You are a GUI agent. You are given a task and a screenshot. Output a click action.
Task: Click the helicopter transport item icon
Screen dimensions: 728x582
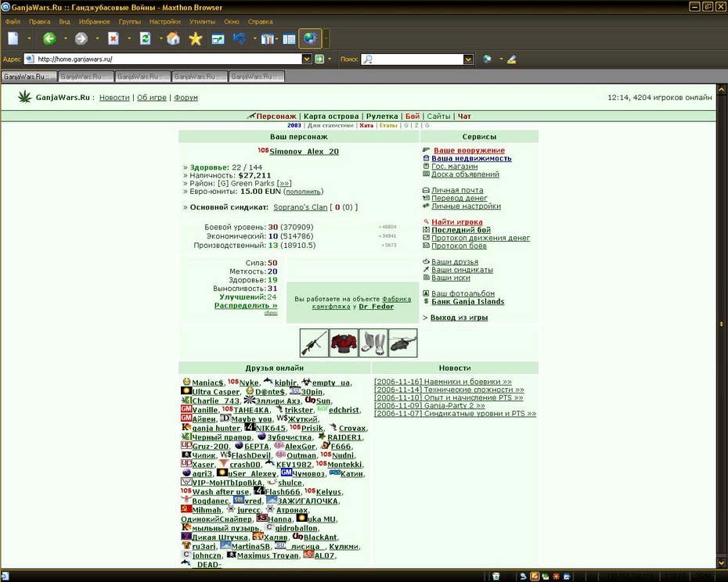coord(403,343)
